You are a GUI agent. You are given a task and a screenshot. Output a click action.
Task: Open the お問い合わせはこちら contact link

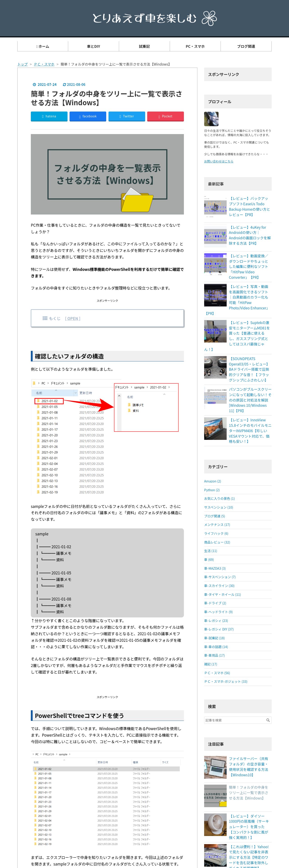(219, 161)
